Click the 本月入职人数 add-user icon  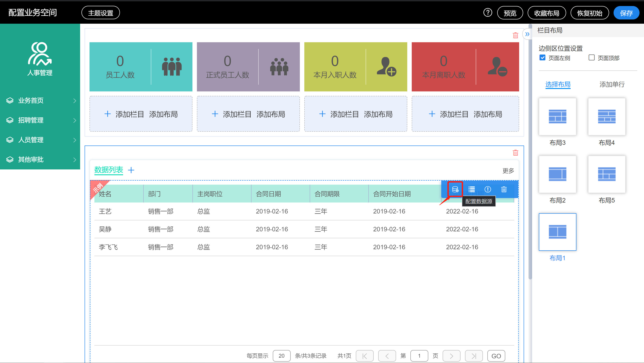tap(386, 66)
